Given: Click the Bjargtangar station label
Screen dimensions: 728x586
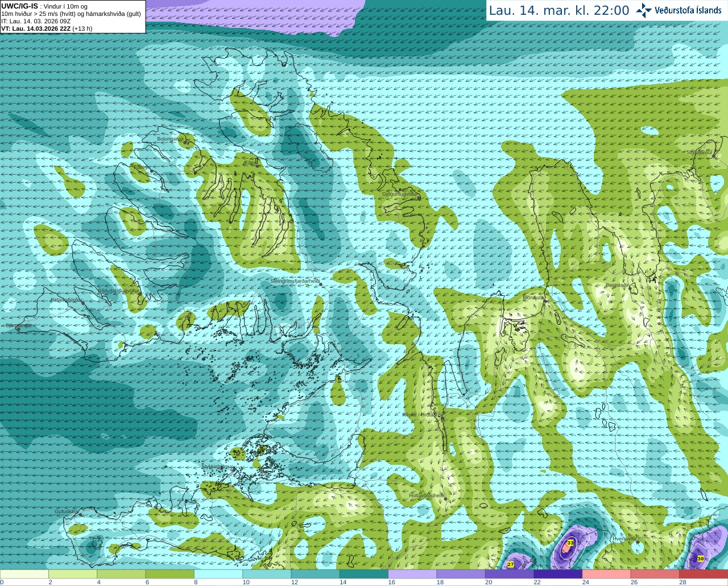Looking at the screenshot, I should point(18,325).
